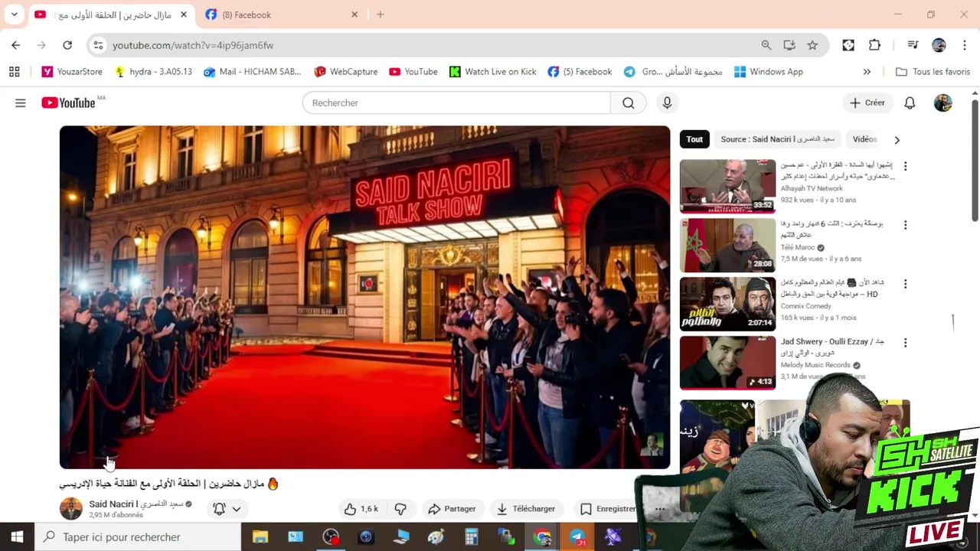Click the address bar URL
The height and width of the screenshot is (551, 980).
tap(193, 45)
